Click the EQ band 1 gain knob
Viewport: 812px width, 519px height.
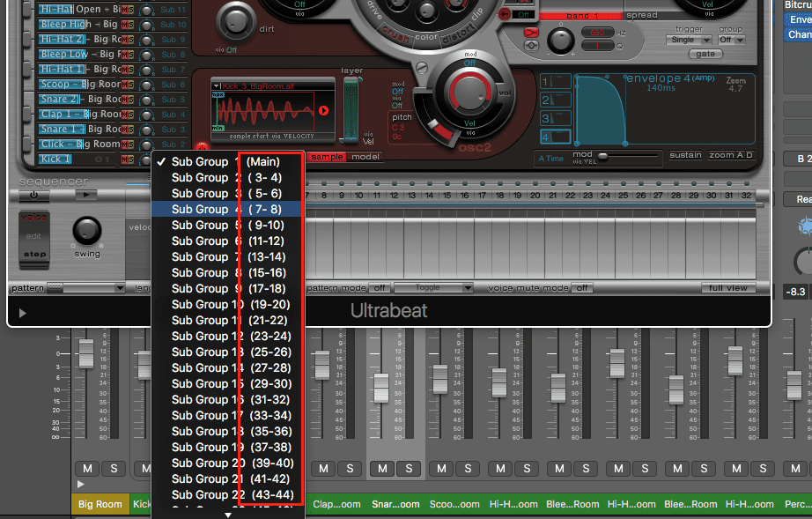561,41
